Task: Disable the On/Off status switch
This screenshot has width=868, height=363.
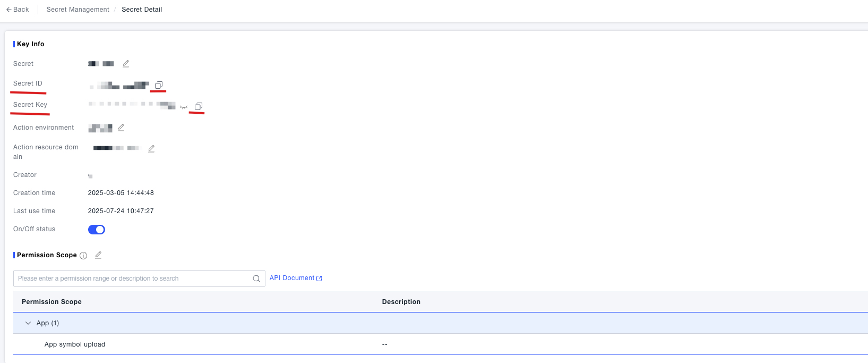Action: point(97,230)
